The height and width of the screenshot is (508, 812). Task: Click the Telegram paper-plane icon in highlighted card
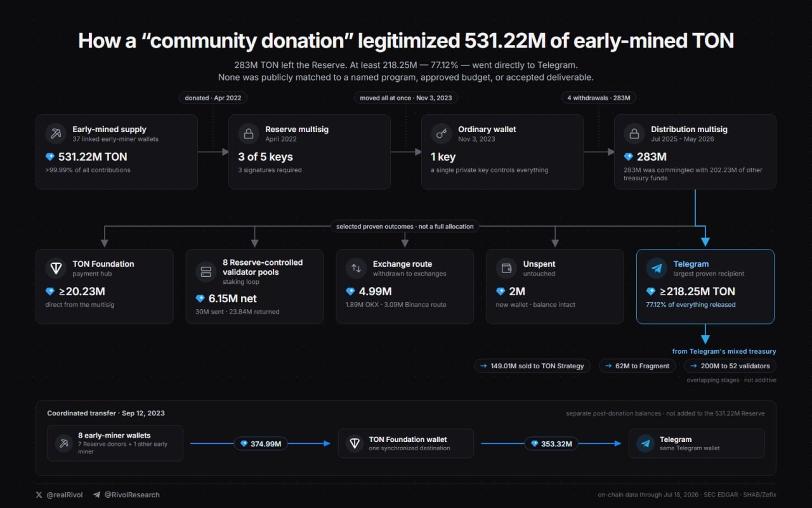click(657, 268)
